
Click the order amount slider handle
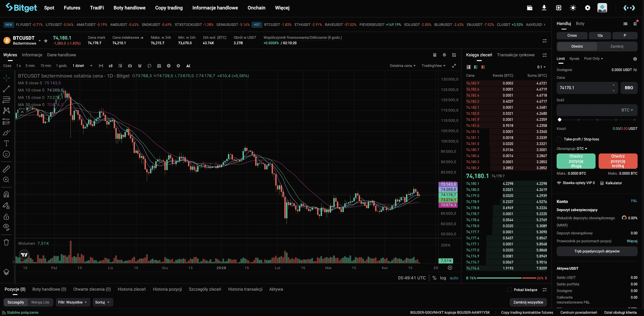pyautogui.click(x=560, y=120)
